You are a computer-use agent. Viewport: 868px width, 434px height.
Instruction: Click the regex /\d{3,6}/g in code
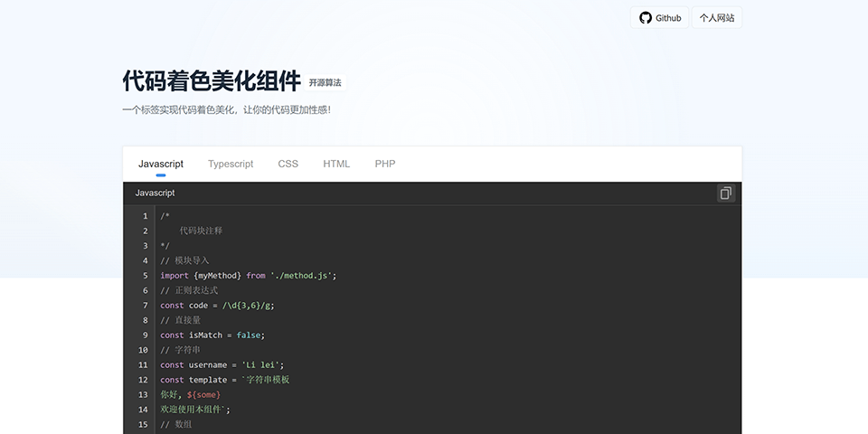(248, 306)
